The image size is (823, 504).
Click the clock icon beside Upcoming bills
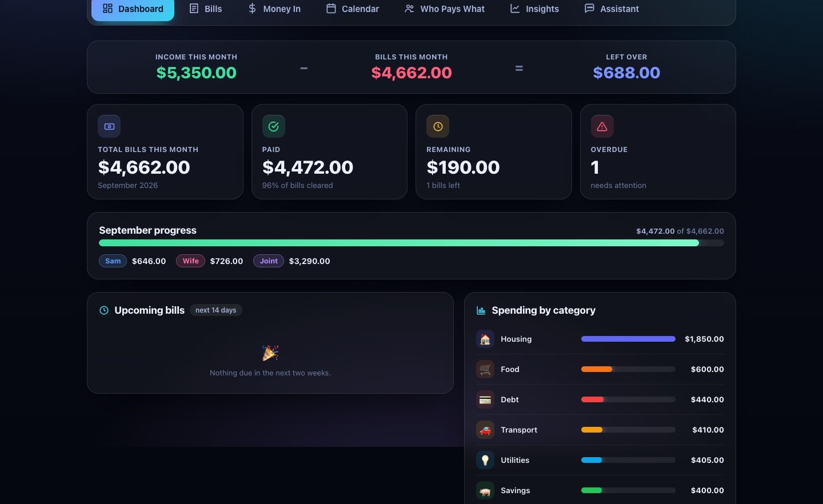tap(104, 310)
